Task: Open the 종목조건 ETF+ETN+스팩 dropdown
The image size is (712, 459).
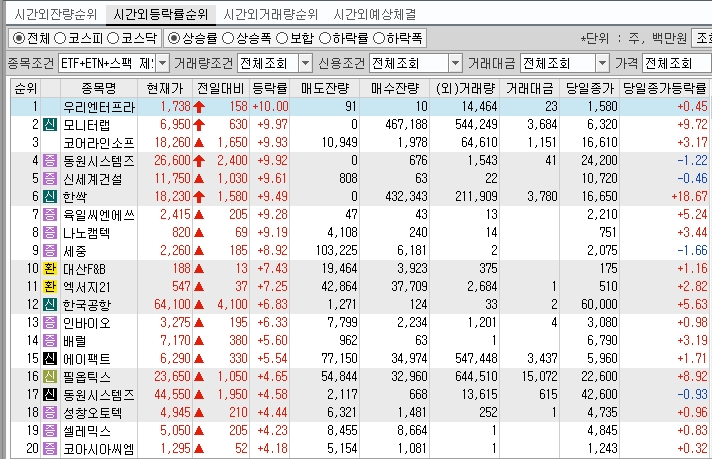Action: pos(163,64)
